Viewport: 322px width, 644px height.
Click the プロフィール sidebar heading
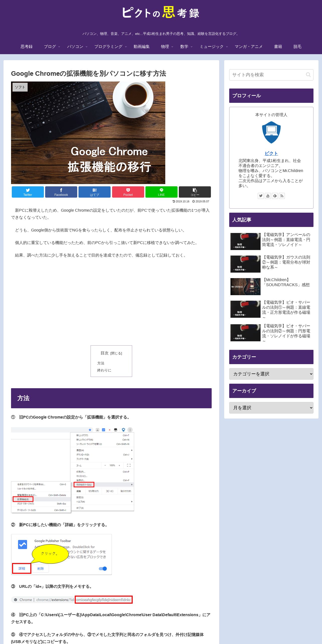(x=271, y=96)
